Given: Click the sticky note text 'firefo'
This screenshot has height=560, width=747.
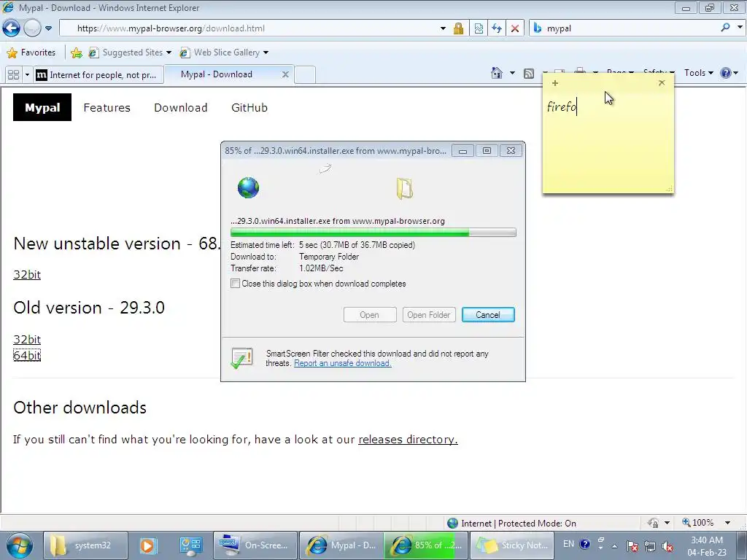Looking at the screenshot, I should [x=562, y=106].
